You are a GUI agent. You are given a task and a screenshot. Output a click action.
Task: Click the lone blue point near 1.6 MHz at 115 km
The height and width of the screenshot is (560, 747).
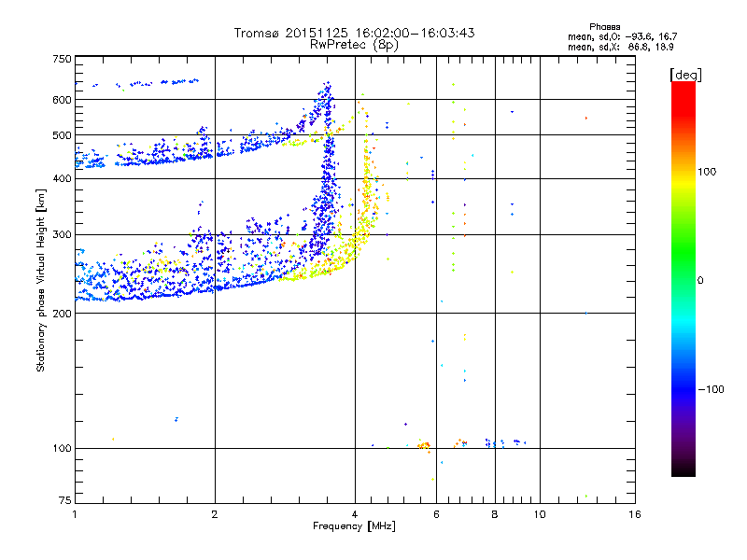pos(176,419)
